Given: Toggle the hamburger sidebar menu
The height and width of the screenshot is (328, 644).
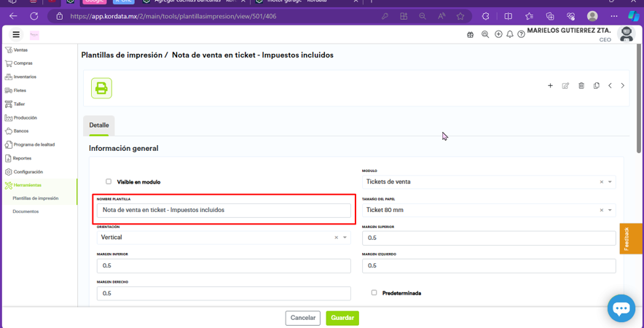Looking at the screenshot, I should click(16, 34).
